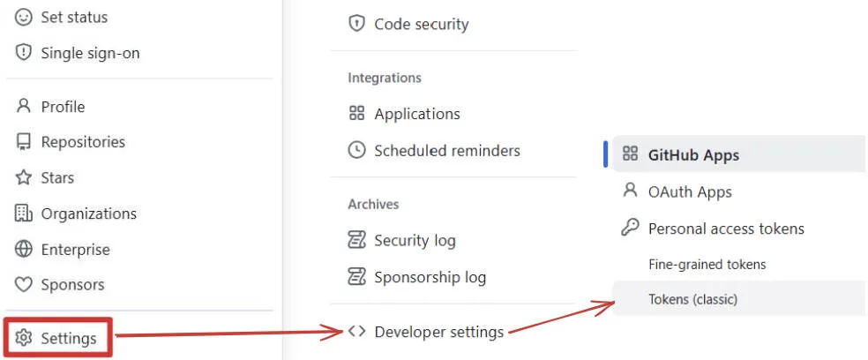This screenshot has width=868, height=360.
Task: Click the repository icon beside Repositories
Action: click(24, 142)
